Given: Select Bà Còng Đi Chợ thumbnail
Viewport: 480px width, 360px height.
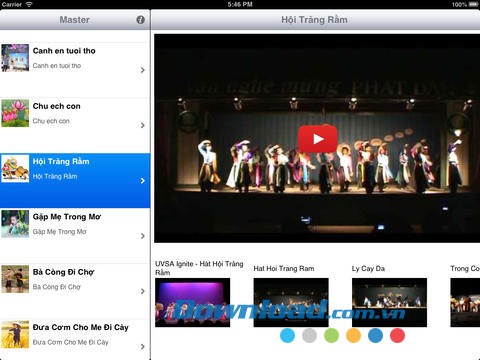Looking at the screenshot, I should (15, 279).
